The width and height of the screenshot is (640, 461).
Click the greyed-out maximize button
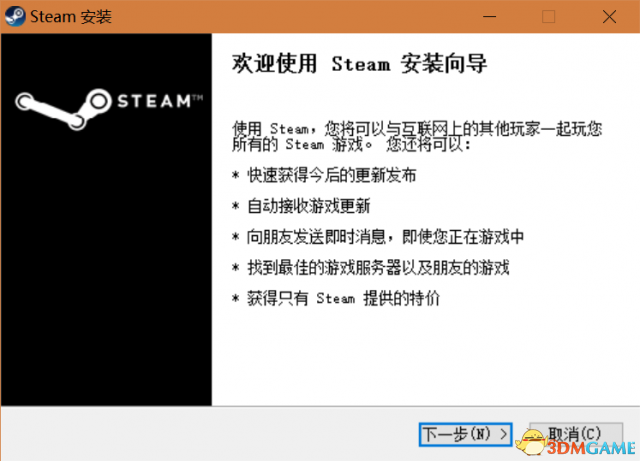pyautogui.click(x=548, y=17)
